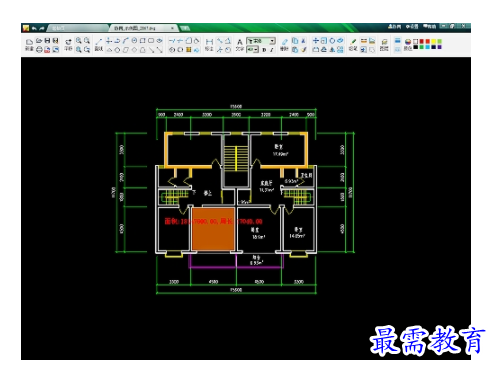Pick the yellow color swatch
The height and width of the screenshot is (372, 494).
pos(434,41)
